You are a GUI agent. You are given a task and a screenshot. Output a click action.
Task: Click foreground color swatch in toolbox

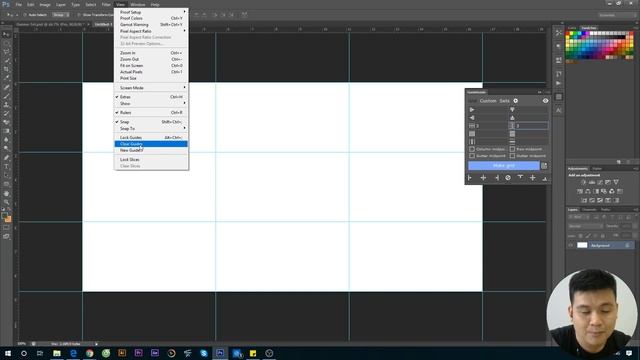4,215
